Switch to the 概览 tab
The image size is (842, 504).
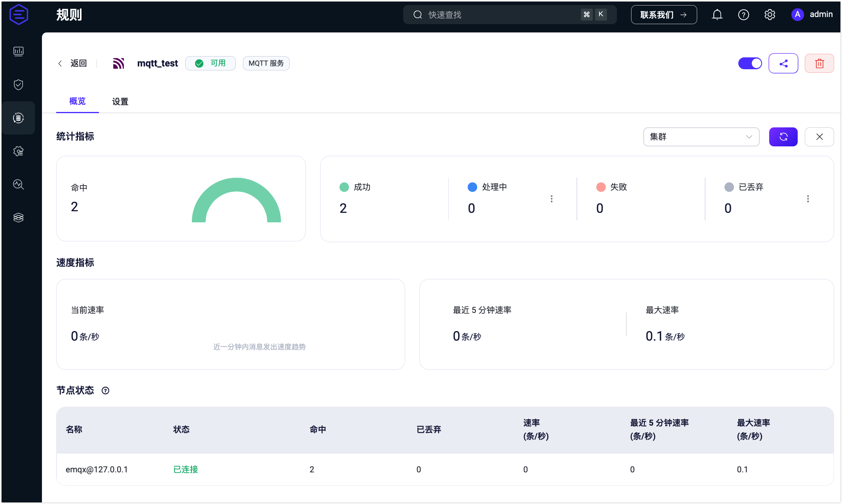coord(78,101)
